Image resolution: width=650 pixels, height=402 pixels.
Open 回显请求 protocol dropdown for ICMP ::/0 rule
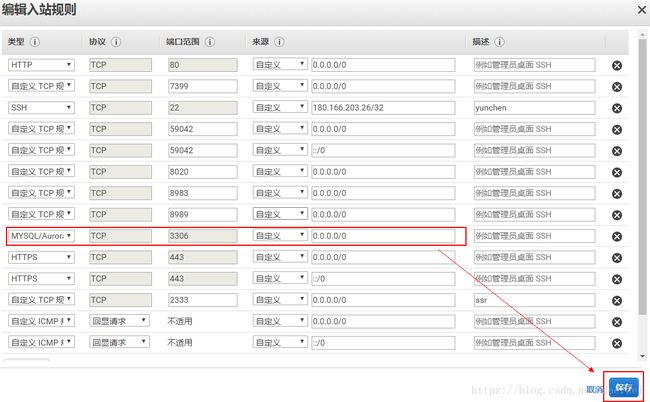(119, 342)
